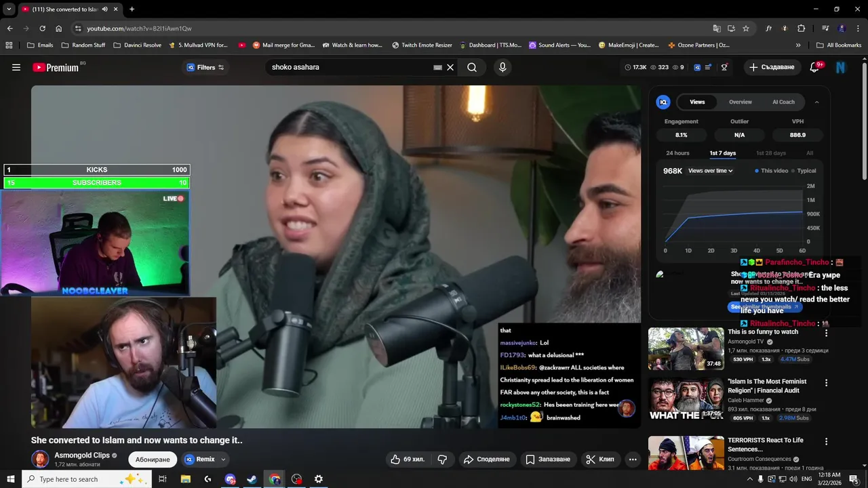This screenshot has height=488, width=868.
Task: Open Steam from the taskbar
Action: tap(252, 479)
